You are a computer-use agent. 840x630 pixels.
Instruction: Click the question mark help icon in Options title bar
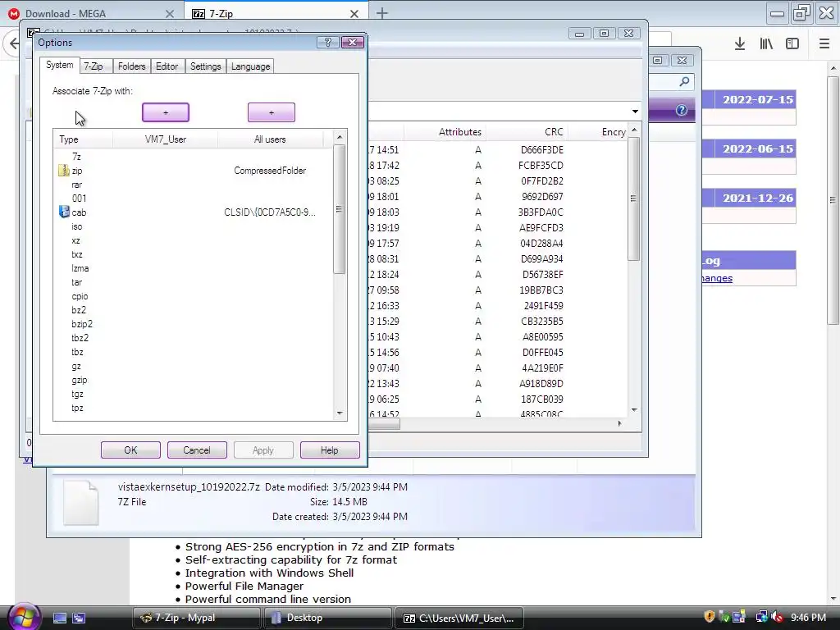(x=328, y=43)
